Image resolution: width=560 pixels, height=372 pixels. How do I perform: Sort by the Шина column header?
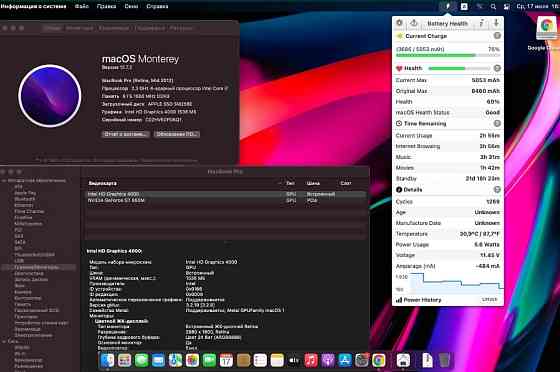313,183
